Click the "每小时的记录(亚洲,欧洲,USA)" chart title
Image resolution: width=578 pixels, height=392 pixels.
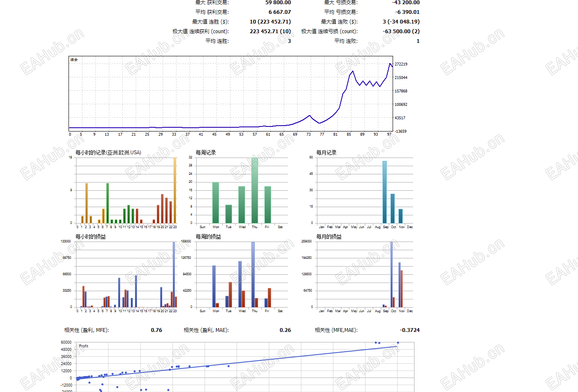(108, 153)
